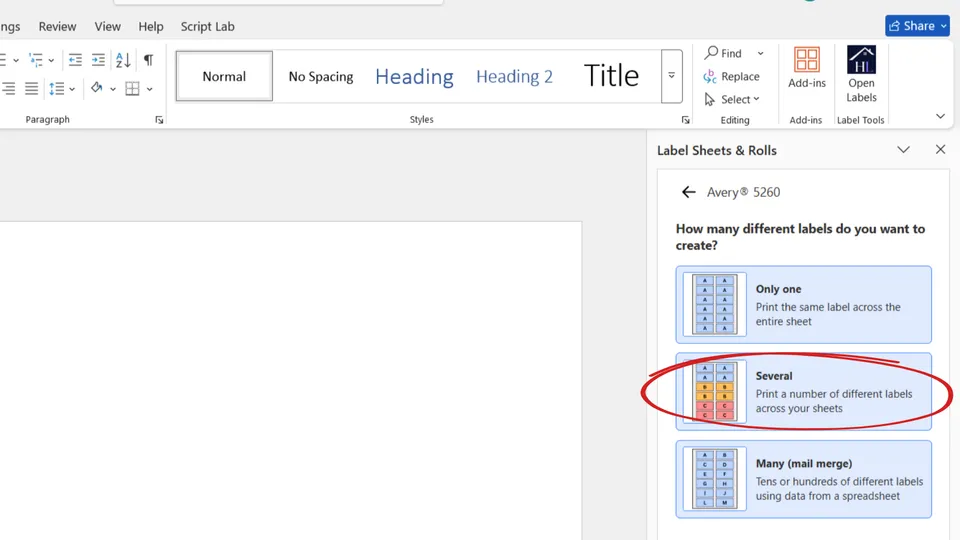The height and width of the screenshot is (540, 960).
Task: Apply shading with the paint bucket
Action: 97,88
